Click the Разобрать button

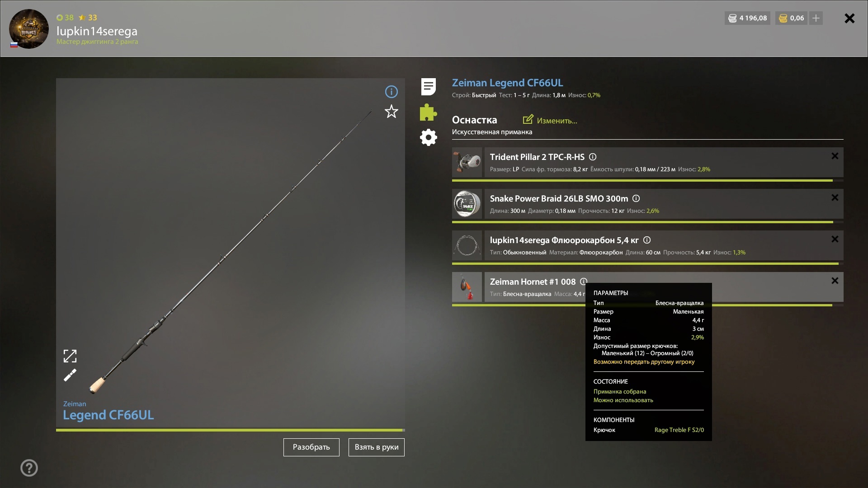[x=311, y=447]
